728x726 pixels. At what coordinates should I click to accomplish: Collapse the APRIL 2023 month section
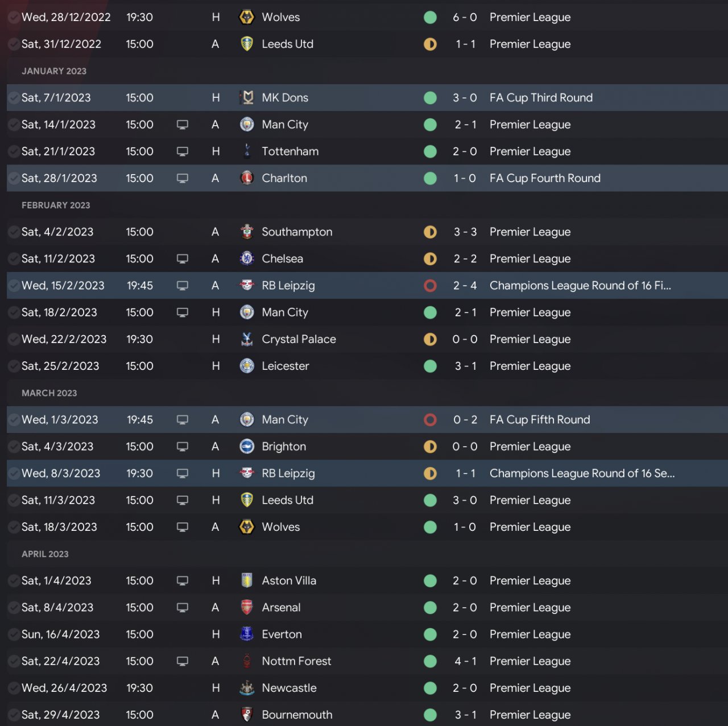pos(45,554)
